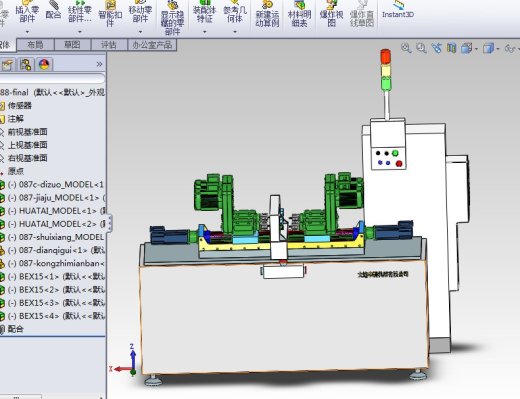Viewport: 520px width, 399px height.
Task: Click Zoom to Fit in view toolbar
Action: [406, 48]
